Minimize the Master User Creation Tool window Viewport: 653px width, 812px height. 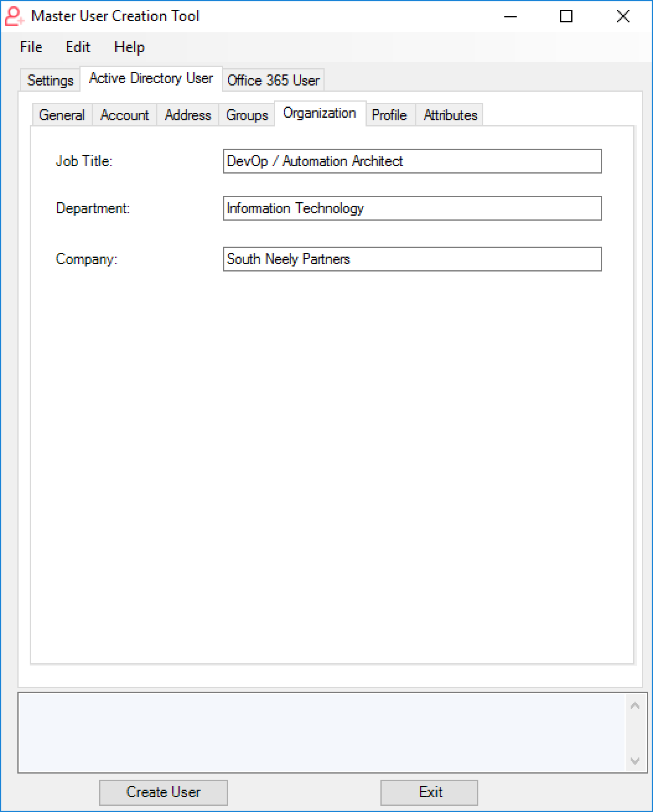pyautogui.click(x=509, y=17)
